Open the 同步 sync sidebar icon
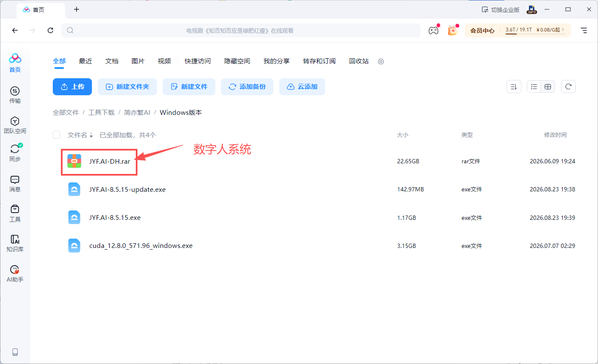 pos(15,153)
